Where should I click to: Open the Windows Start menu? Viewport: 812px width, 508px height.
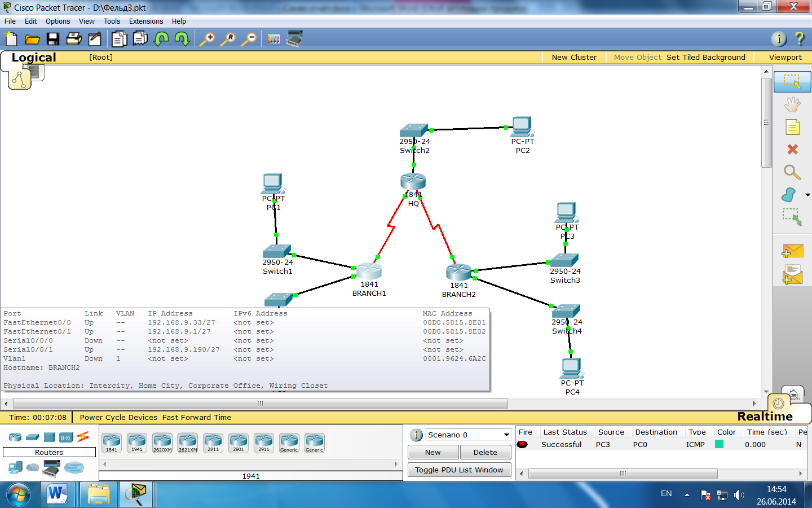click(19, 495)
